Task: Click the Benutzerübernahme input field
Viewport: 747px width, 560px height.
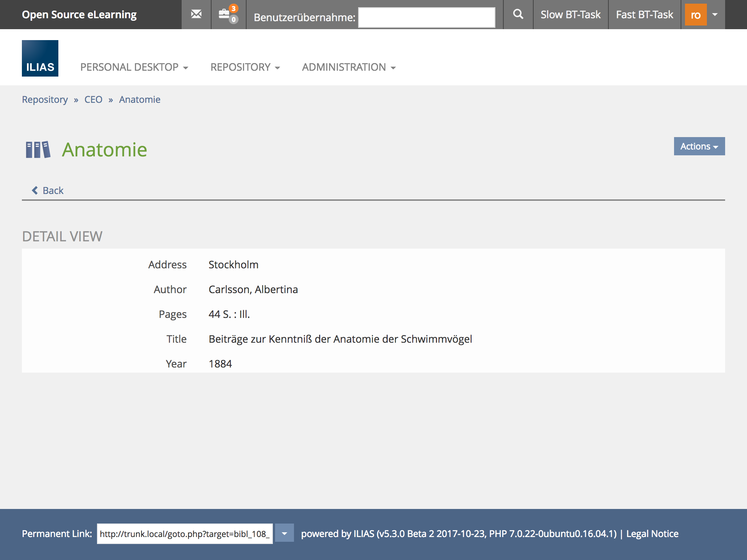Action: [426, 17]
